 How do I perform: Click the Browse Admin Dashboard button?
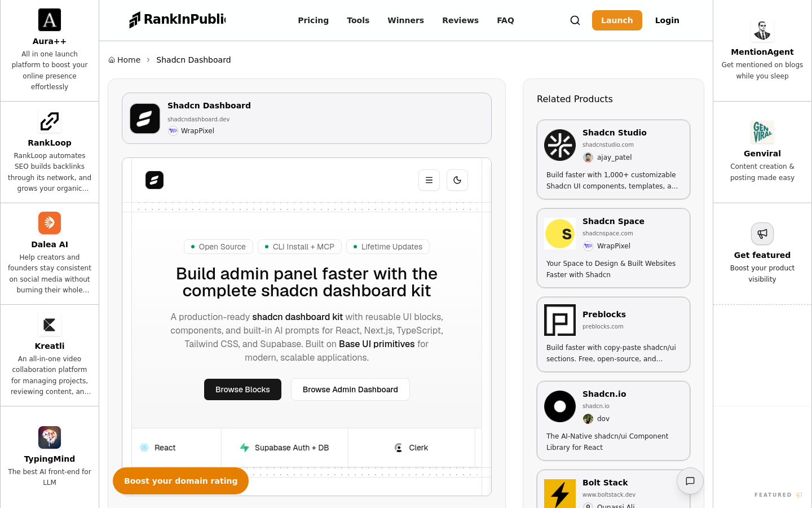click(x=350, y=389)
